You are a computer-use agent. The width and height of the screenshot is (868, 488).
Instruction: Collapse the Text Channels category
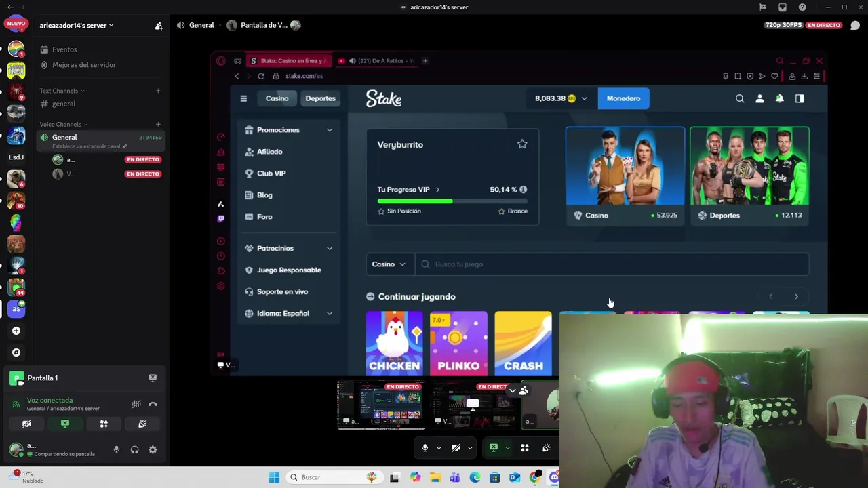(x=62, y=91)
